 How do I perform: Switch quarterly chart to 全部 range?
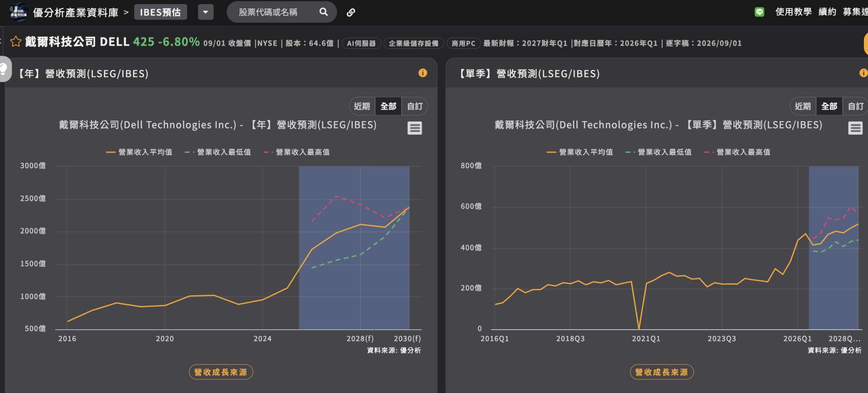pos(830,106)
